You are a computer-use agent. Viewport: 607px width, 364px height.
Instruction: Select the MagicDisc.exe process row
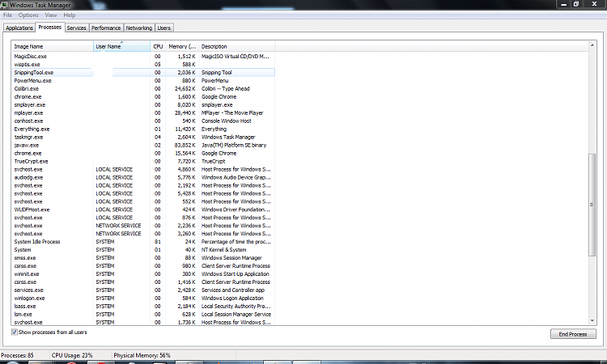point(142,57)
